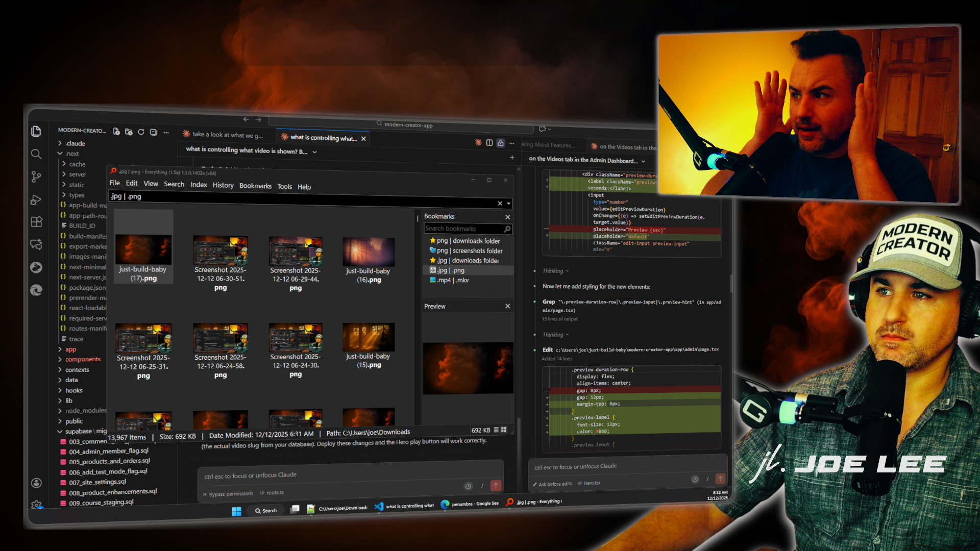Click thumbnail view icon in Everything status bar
Viewport: 980px width, 551px height.
click(504, 430)
